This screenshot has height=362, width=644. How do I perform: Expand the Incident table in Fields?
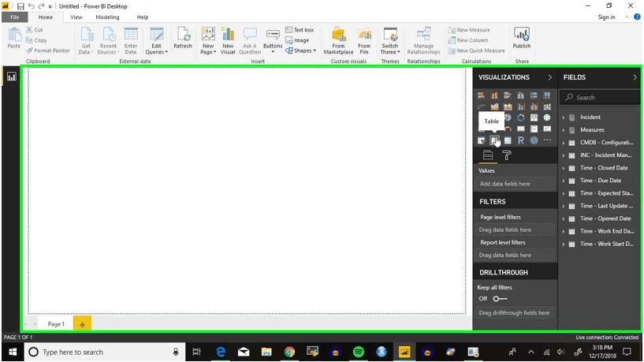click(564, 117)
